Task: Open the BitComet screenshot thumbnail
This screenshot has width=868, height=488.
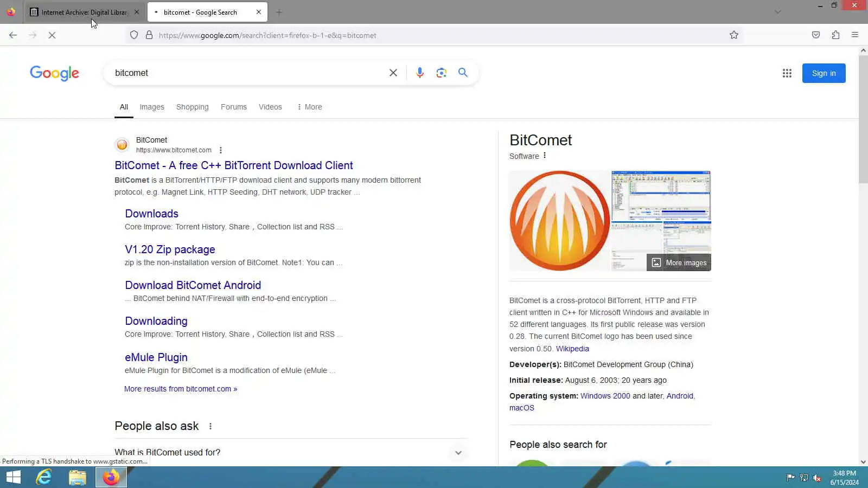Action: coord(661,195)
